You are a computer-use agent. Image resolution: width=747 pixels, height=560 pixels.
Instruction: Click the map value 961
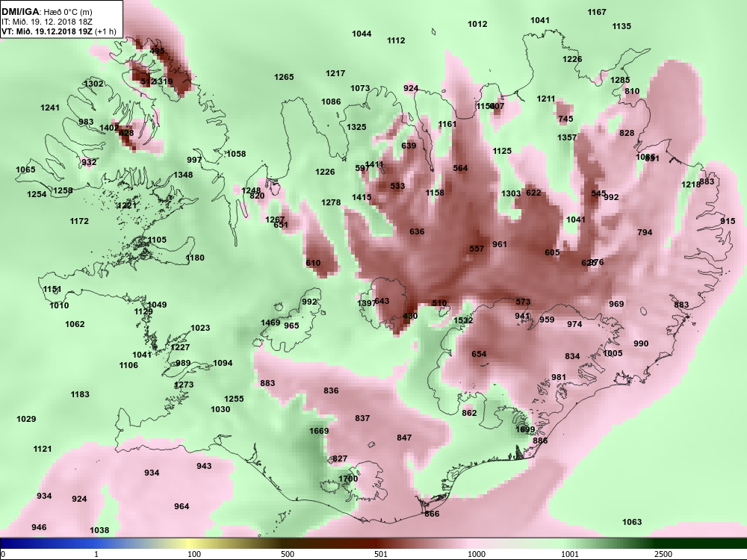click(x=500, y=244)
